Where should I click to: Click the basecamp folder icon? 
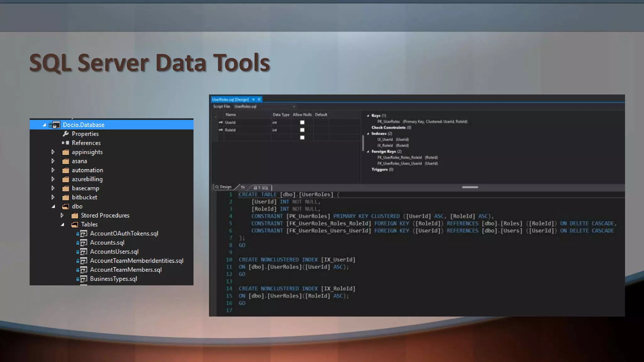tap(65, 188)
